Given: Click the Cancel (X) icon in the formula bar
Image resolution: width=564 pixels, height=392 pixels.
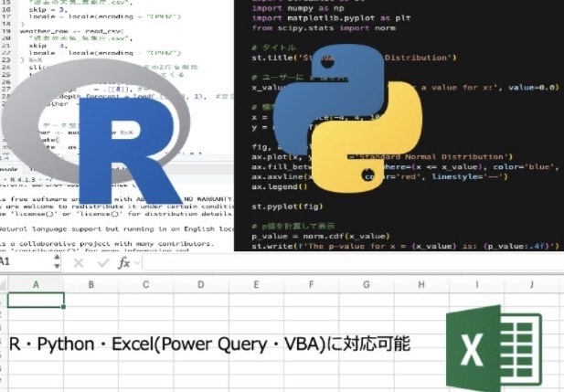Looking at the screenshot, I should pyautogui.click(x=78, y=263).
